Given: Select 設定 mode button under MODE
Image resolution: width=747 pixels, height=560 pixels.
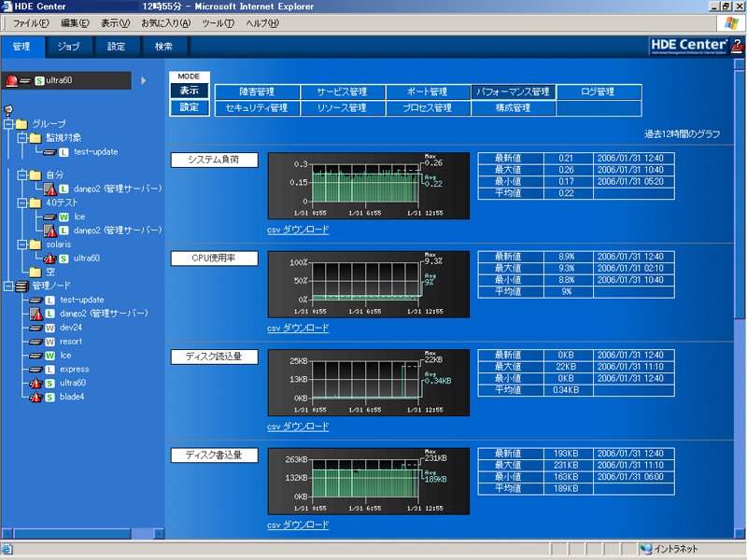Looking at the screenshot, I should pyautogui.click(x=190, y=107).
